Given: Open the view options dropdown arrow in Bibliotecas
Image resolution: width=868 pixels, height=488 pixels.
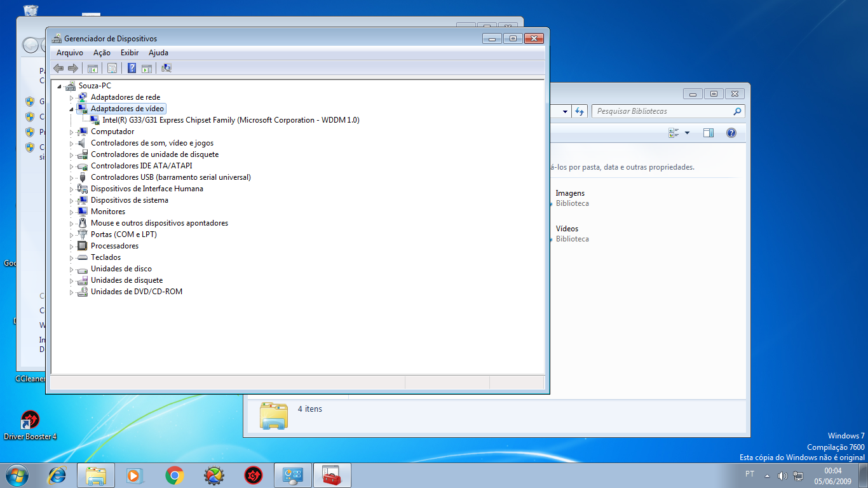Looking at the screenshot, I should 687,133.
